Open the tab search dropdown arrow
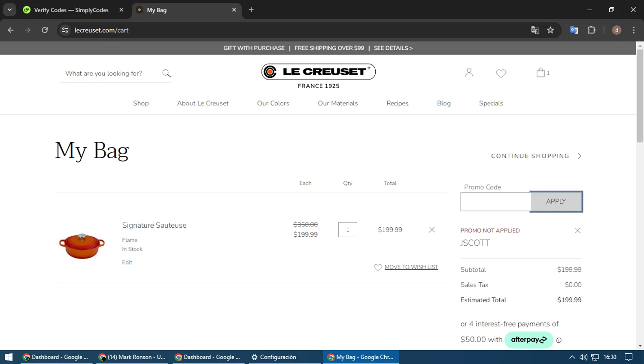This screenshot has width=644, height=364. click(9, 10)
